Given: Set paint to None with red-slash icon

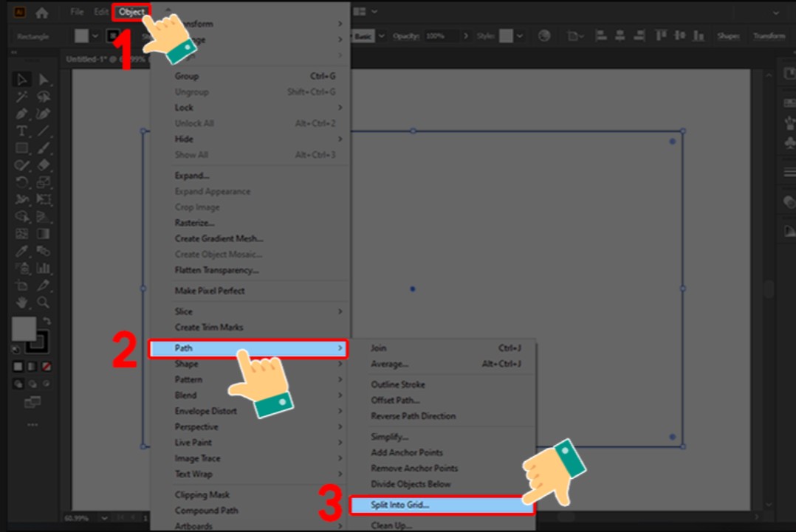Looking at the screenshot, I should coord(46,366).
